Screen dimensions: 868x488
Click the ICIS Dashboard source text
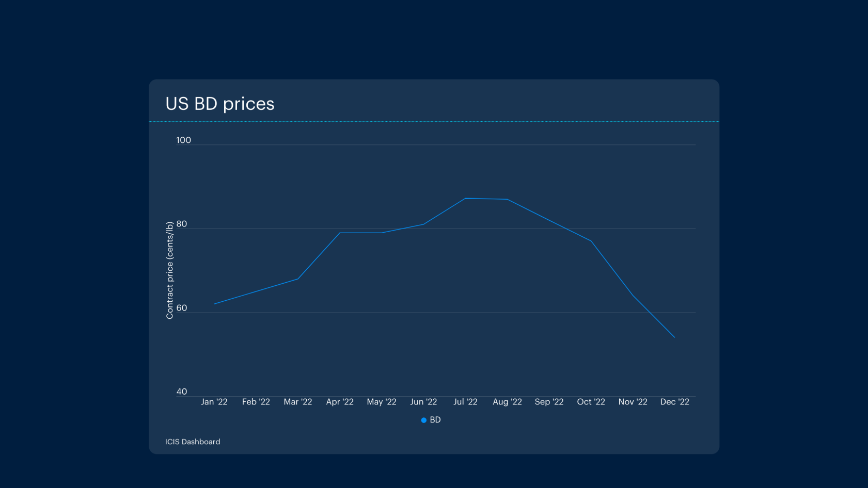[193, 442]
